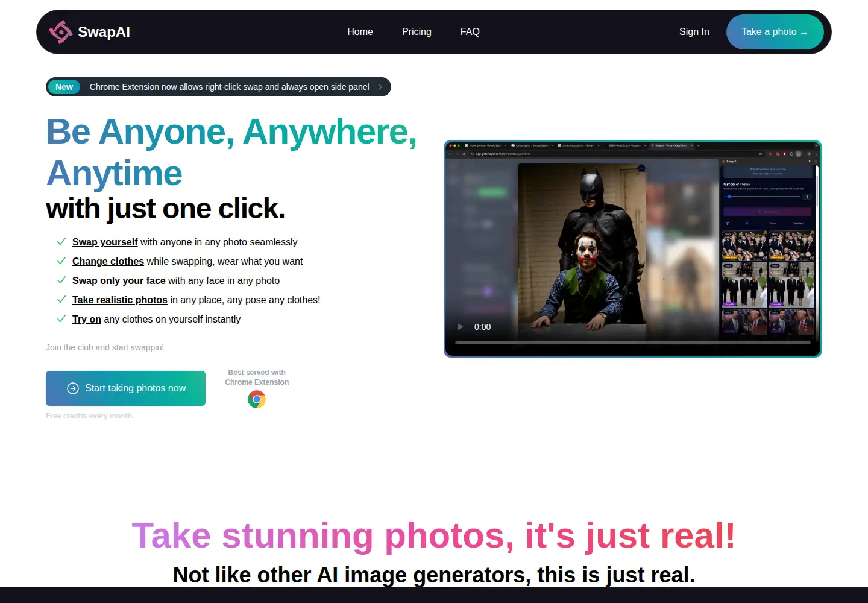Play the demo video

click(x=461, y=327)
